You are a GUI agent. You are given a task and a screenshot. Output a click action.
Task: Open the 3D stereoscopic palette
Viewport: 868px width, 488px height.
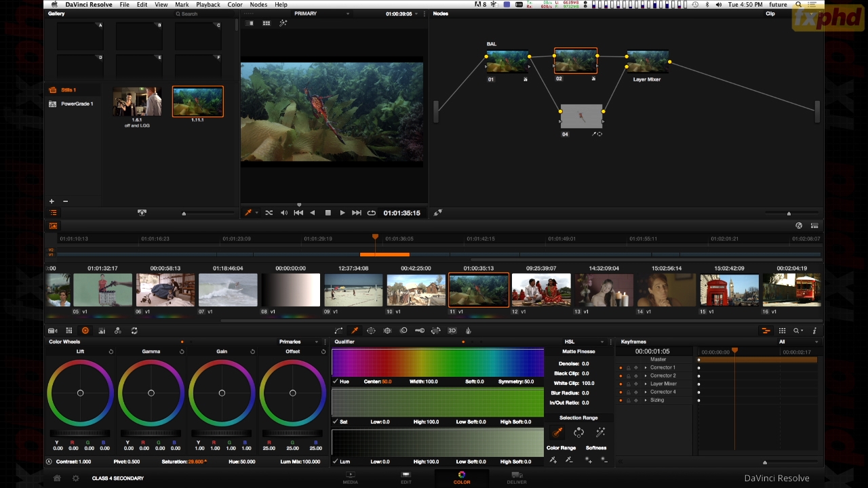452,331
